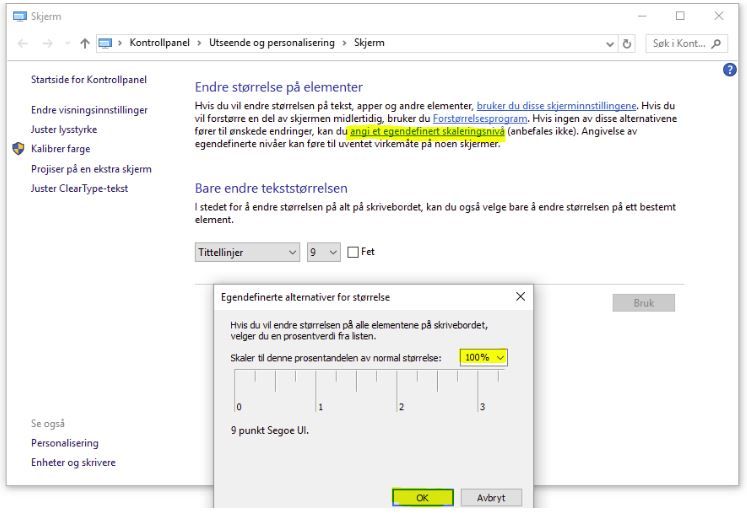Open the font size 9 dropdown

323,252
